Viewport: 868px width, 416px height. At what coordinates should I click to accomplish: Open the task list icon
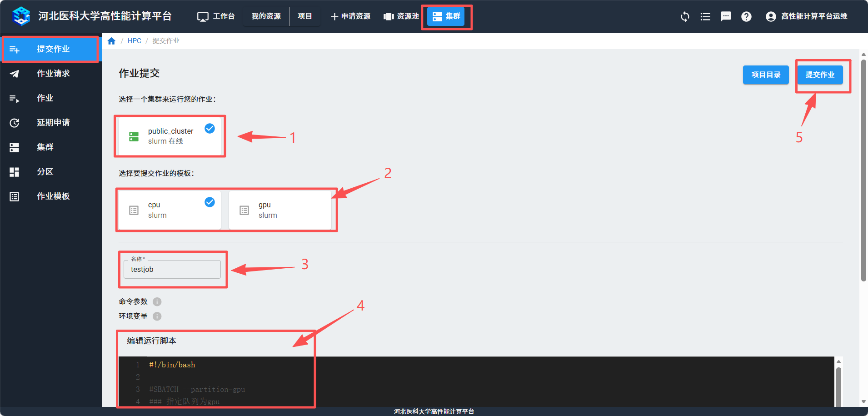coord(705,17)
